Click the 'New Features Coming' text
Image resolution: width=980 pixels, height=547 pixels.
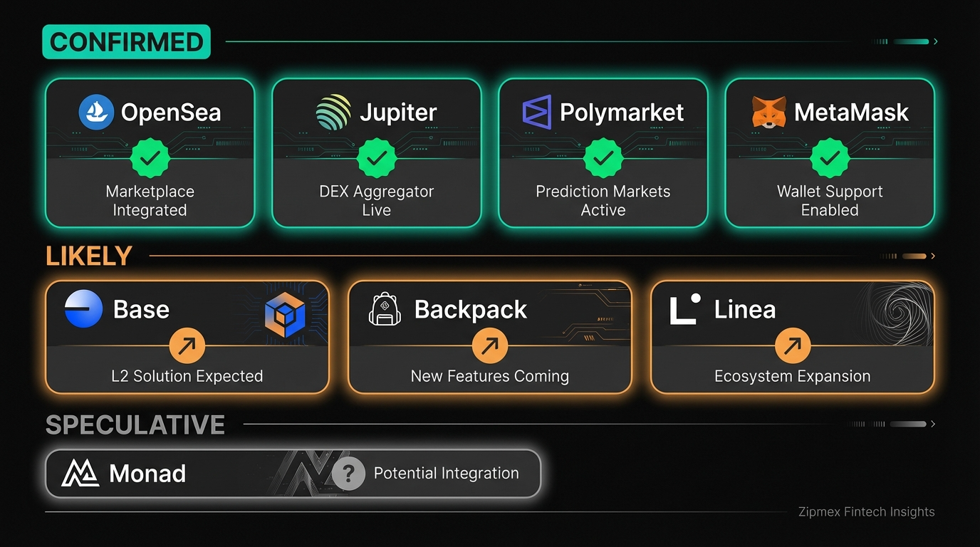tap(490, 376)
